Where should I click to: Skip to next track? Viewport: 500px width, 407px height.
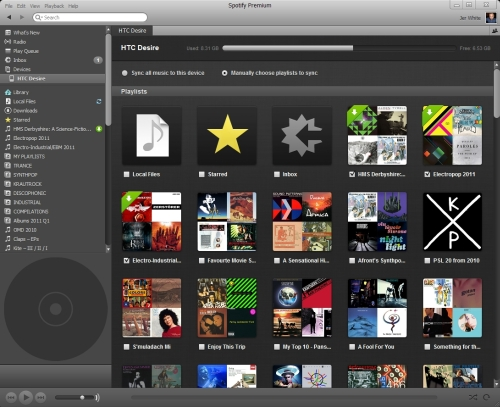point(40,397)
